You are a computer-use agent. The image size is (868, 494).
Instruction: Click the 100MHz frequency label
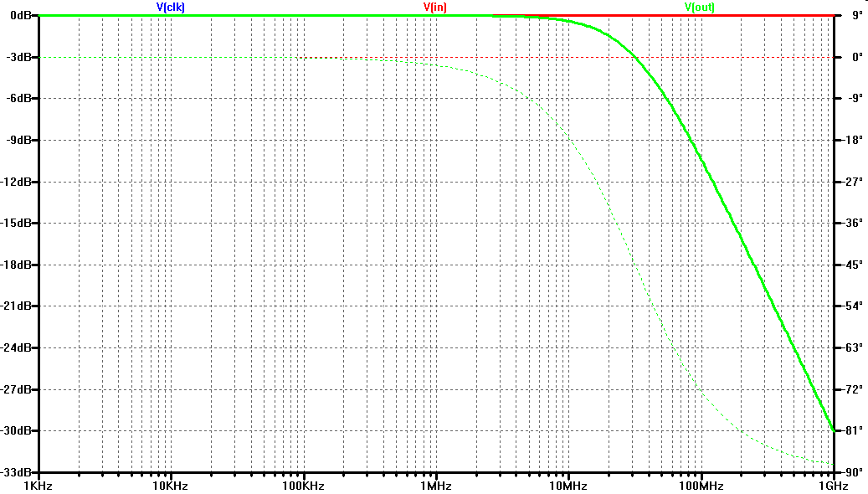click(x=701, y=486)
